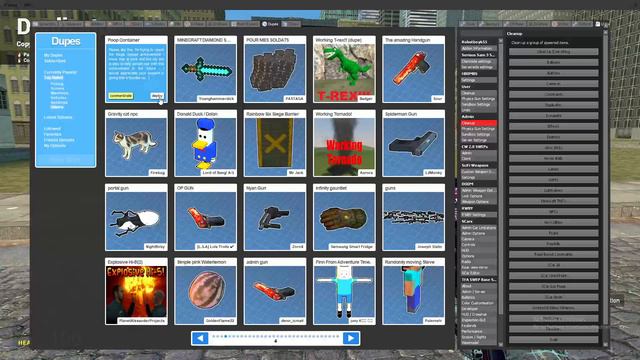Open Client under CW 2.0 SWEPs
Screen dimensions: 640x360
478,159
